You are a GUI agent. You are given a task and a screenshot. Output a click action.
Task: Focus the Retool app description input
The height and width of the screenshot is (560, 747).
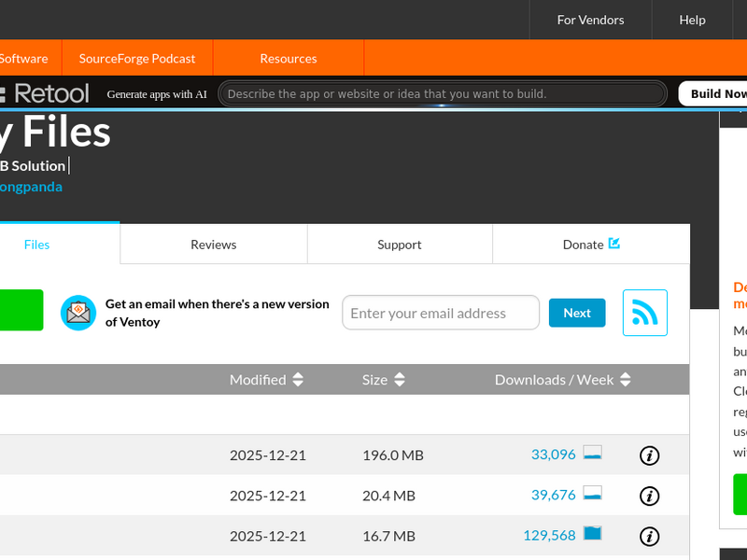point(442,93)
